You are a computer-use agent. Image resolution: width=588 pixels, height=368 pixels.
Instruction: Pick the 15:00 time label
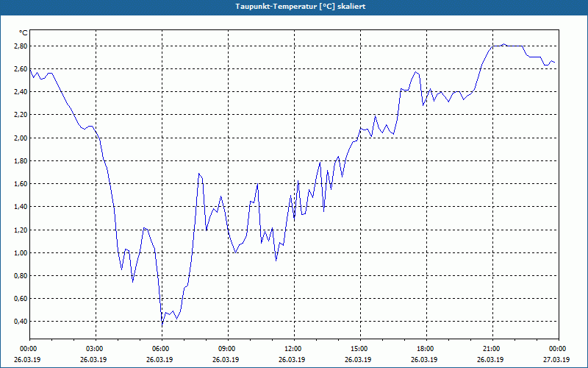[x=359, y=349]
